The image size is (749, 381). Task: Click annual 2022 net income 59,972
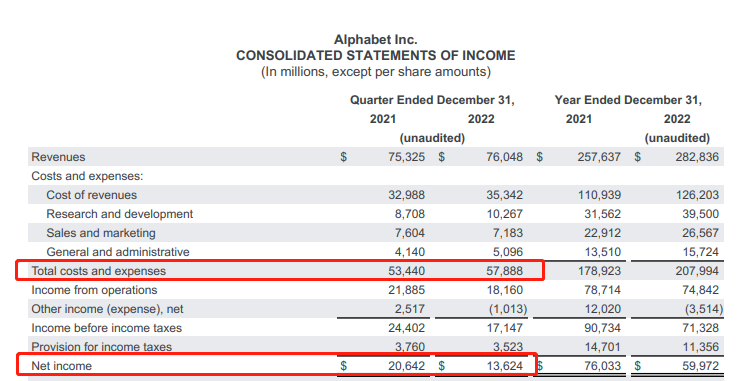pyautogui.click(x=700, y=366)
